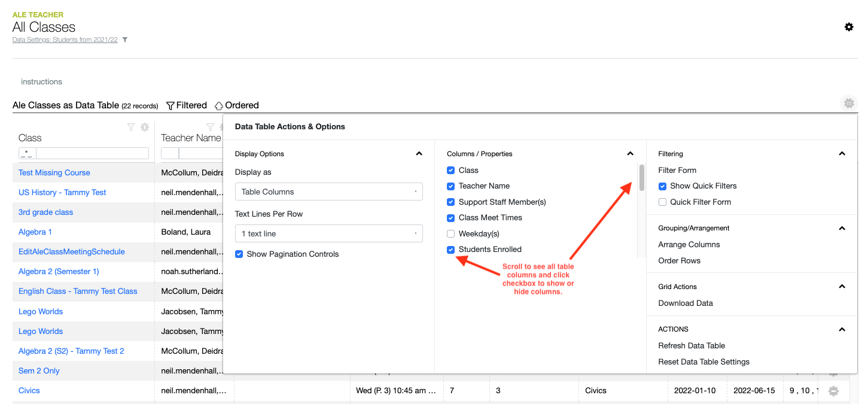868x404 pixels.
Task: Enable the Weekday(s) column checkbox
Action: (x=451, y=233)
